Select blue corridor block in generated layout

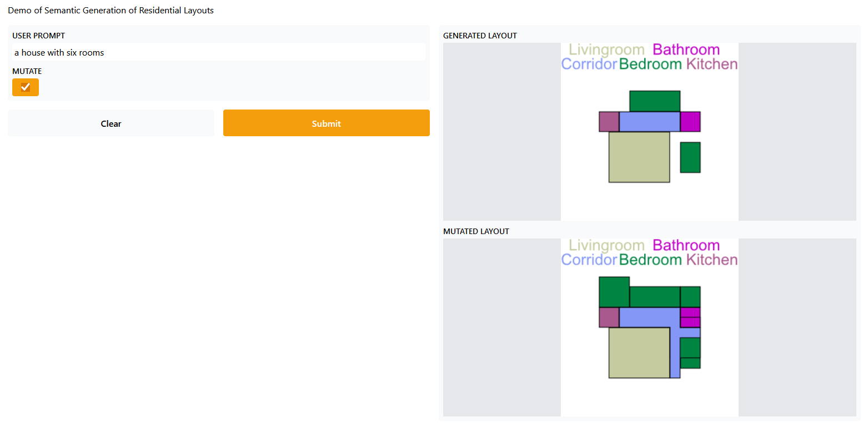649,122
